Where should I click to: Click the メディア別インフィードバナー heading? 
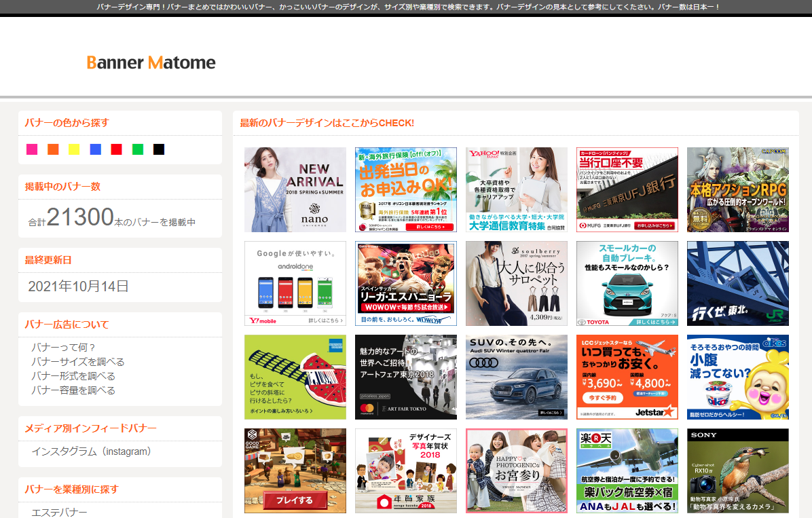click(90, 428)
